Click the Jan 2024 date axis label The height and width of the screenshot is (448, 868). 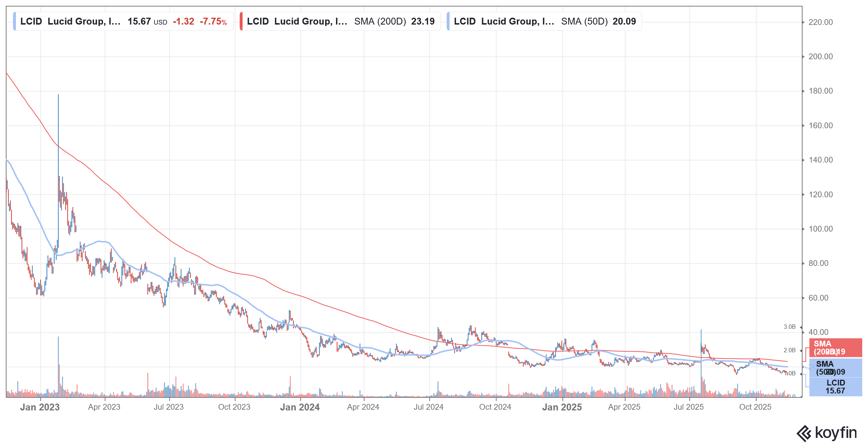tap(300, 407)
